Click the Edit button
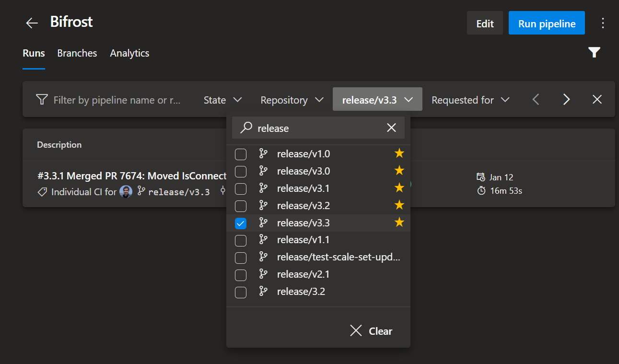619x364 pixels. [x=485, y=23]
